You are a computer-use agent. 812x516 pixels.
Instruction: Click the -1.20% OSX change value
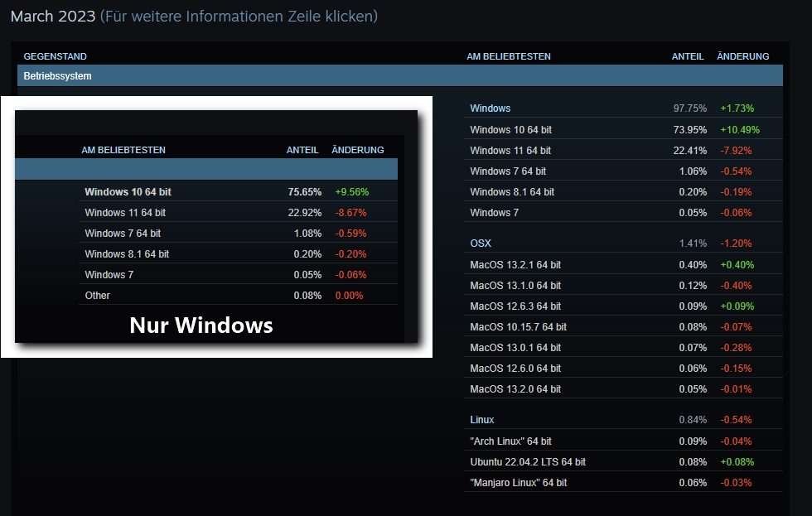tap(736, 244)
